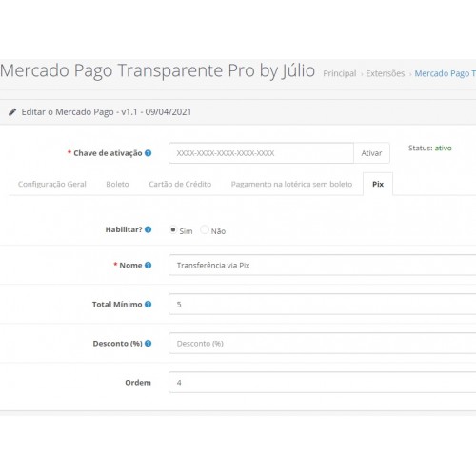Viewport: 476px width, 476px height.
Task: Click the Ordem input field
Action: [x=323, y=383]
